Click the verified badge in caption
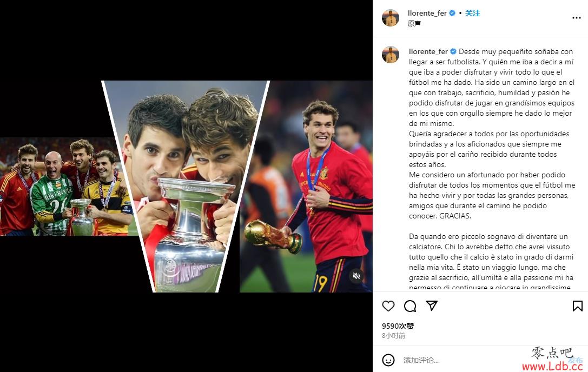Screen dimensions: 588x372 (x=453, y=51)
